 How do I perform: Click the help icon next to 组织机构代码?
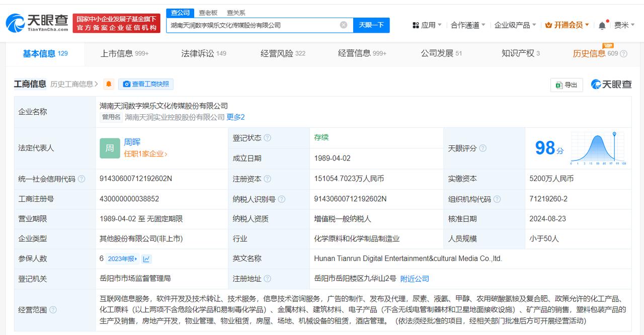click(497, 199)
